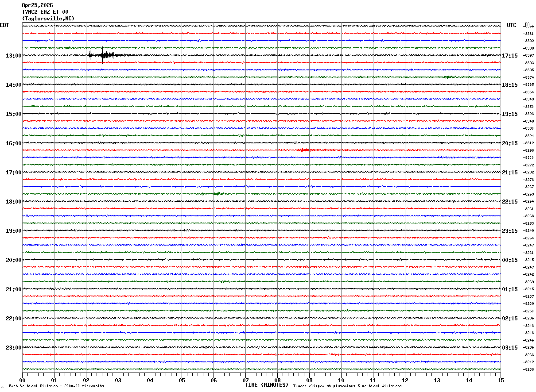Image resolution: width=536 pixels, height=392 pixels.
Task: Click the "00:15" UTC time label
Action: (510, 260)
